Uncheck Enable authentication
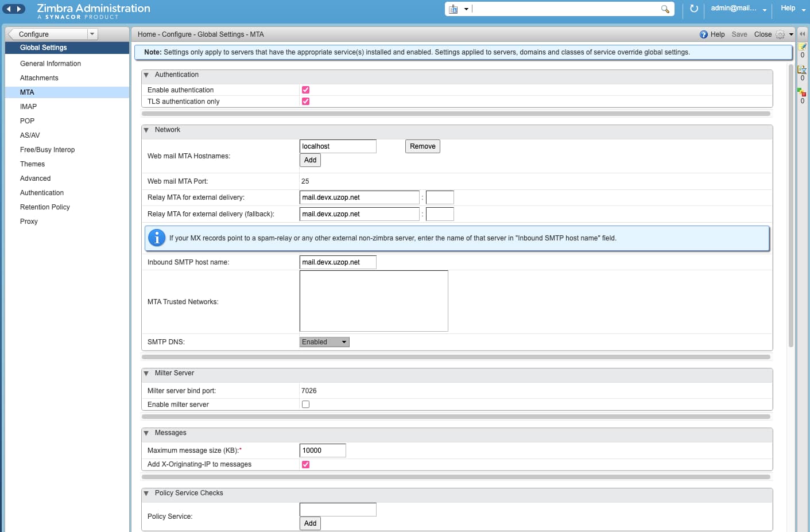 [305, 90]
